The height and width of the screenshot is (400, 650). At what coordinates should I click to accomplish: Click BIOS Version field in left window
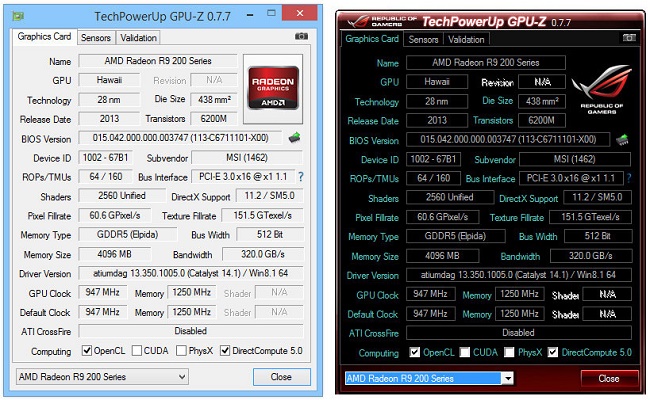tap(180, 138)
